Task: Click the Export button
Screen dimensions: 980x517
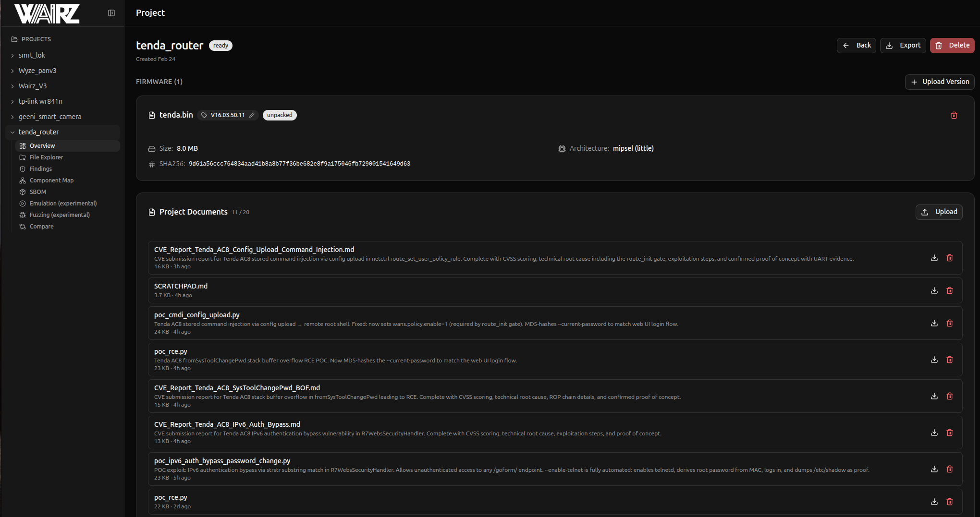Action: click(x=903, y=46)
